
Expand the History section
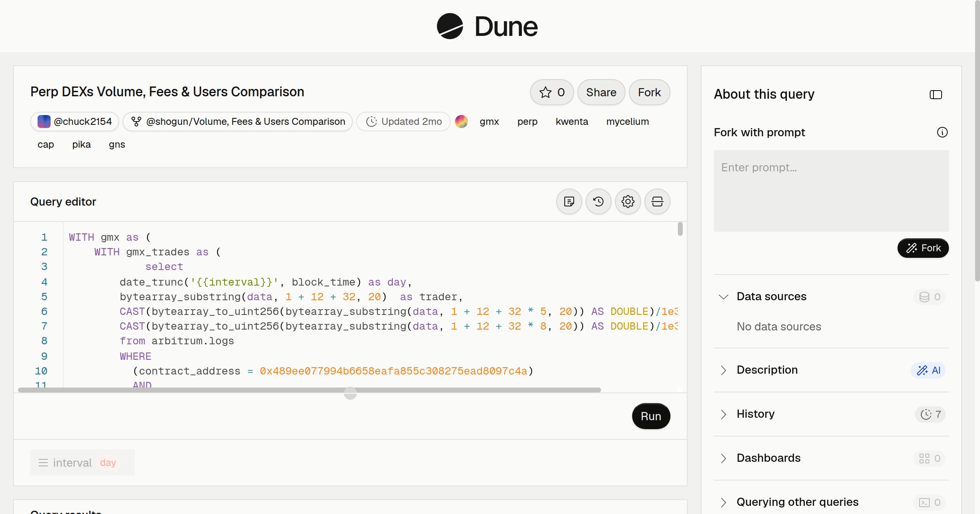(x=723, y=414)
